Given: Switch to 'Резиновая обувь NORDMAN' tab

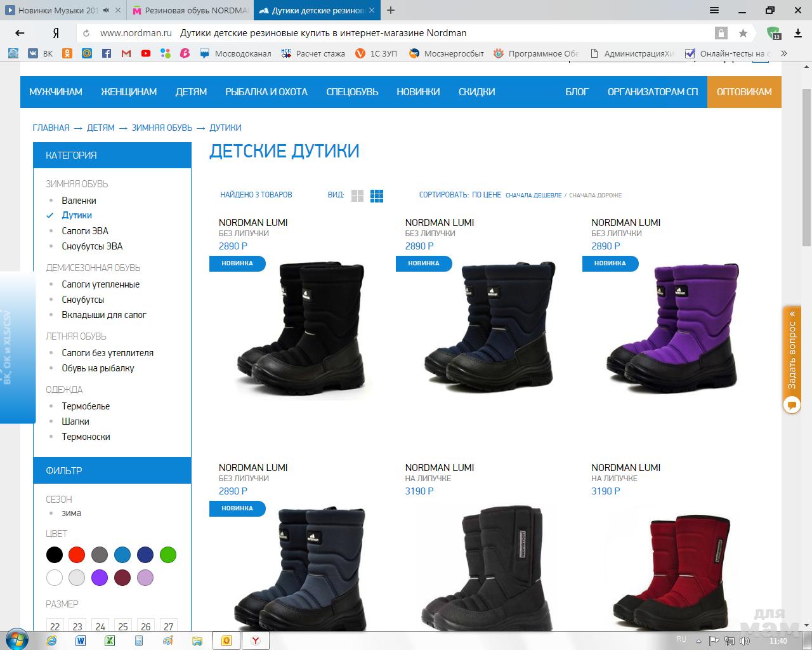Looking at the screenshot, I should point(190,11).
